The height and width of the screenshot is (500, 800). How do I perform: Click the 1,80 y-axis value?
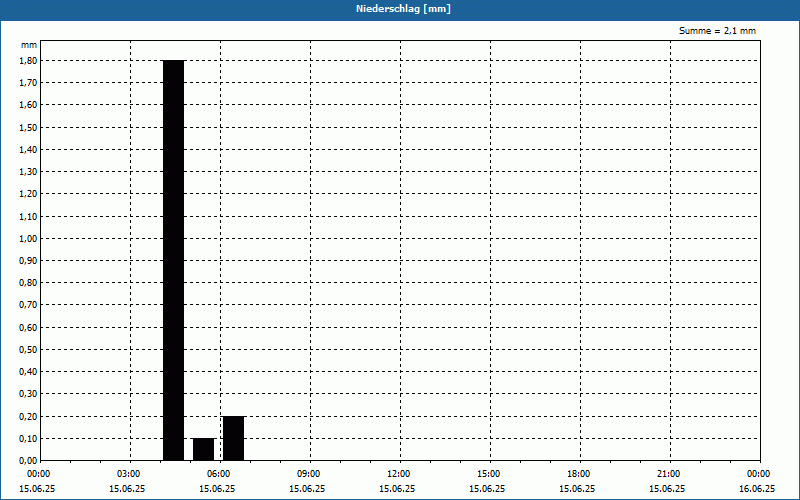(28, 60)
